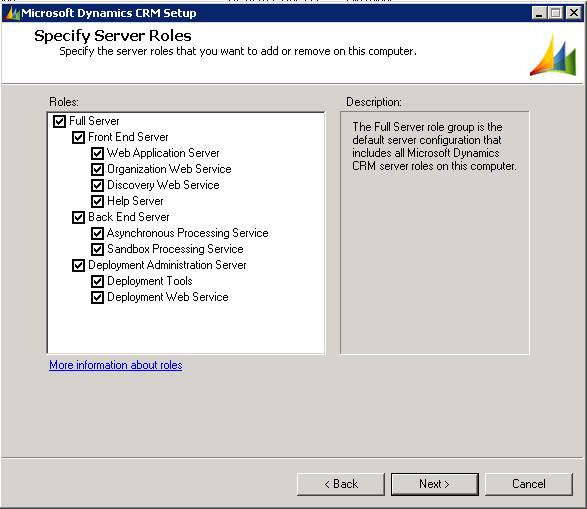Uncheck Web Application Server role
This screenshot has height=509, width=587.
[x=97, y=153]
